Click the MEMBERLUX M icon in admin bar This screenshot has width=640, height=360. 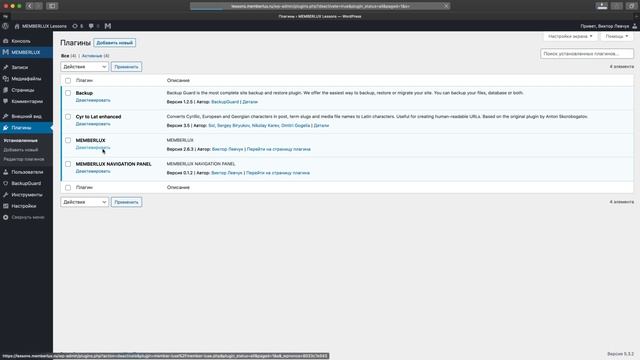pyautogui.click(x=108, y=26)
